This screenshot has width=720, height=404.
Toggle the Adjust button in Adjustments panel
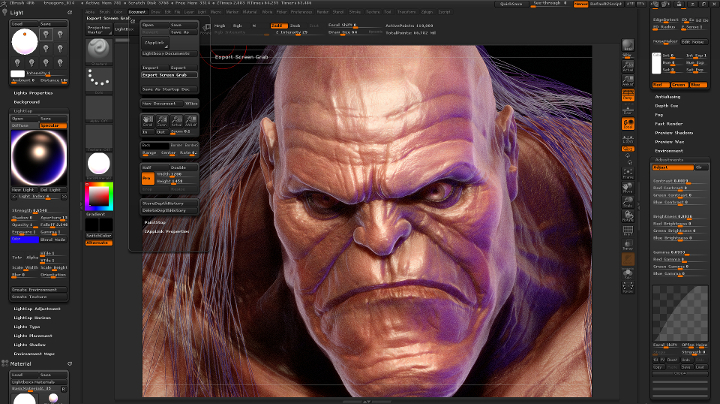point(673,168)
